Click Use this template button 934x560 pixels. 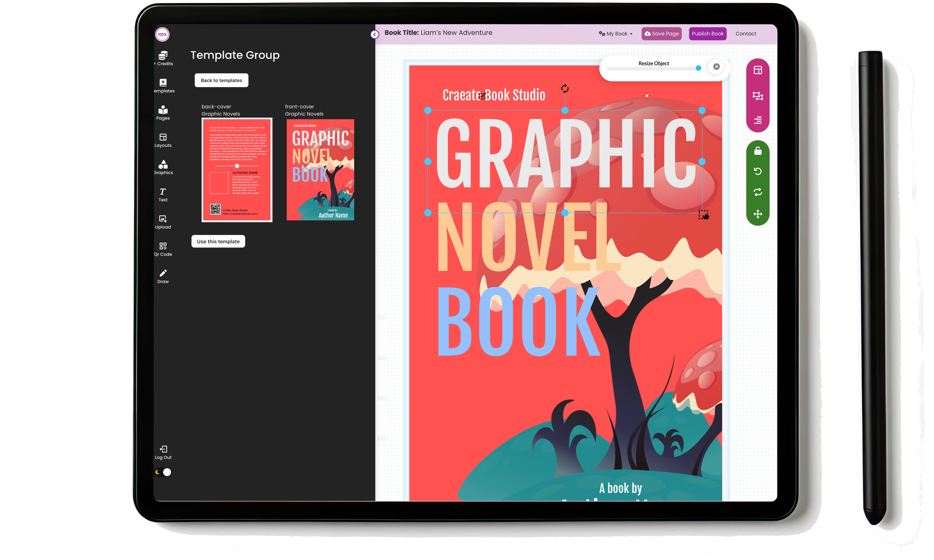coord(218,242)
